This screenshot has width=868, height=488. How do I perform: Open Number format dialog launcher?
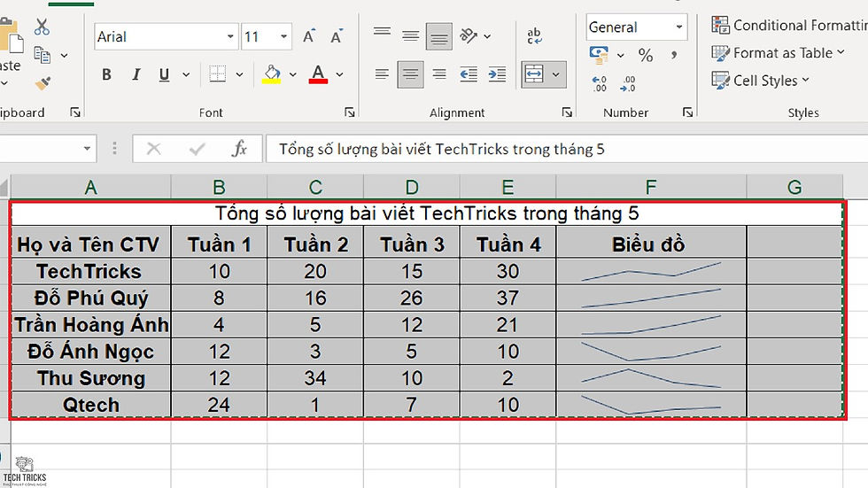point(687,112)
